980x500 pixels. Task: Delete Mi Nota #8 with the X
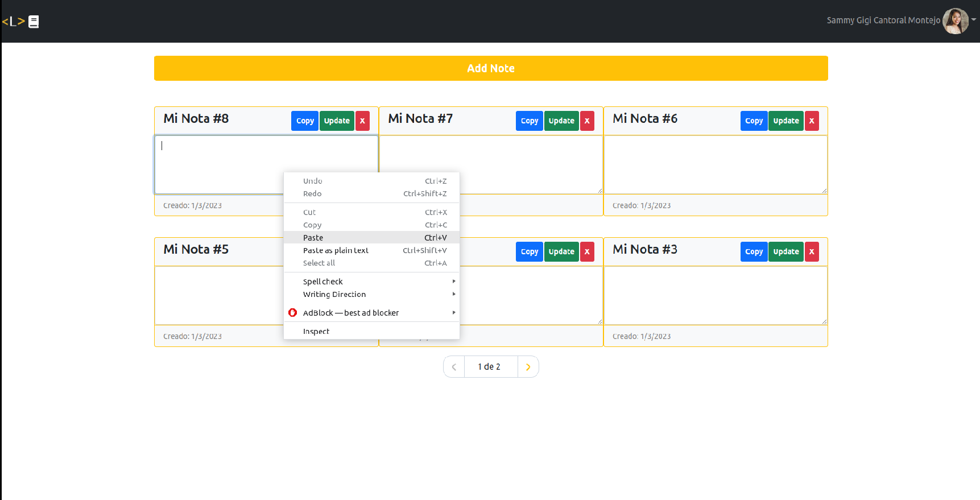pos(362,121)
